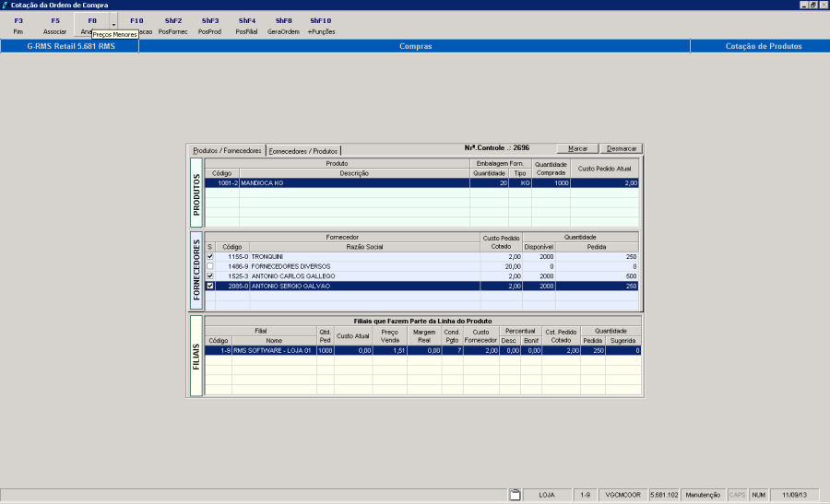Screen dimensions: 830x504
Task: Switch to the Produtos / Fornecedores tab
Action: [227, 151]
